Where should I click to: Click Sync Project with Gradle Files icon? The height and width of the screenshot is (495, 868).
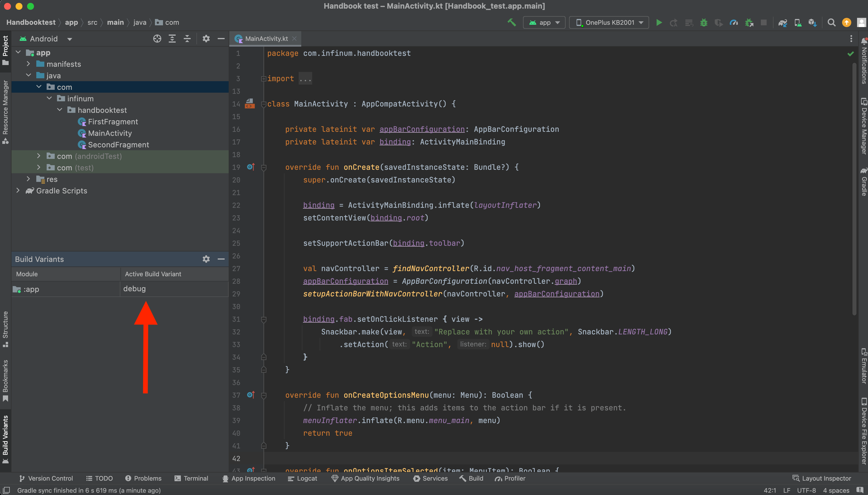(x=782, y=22)
